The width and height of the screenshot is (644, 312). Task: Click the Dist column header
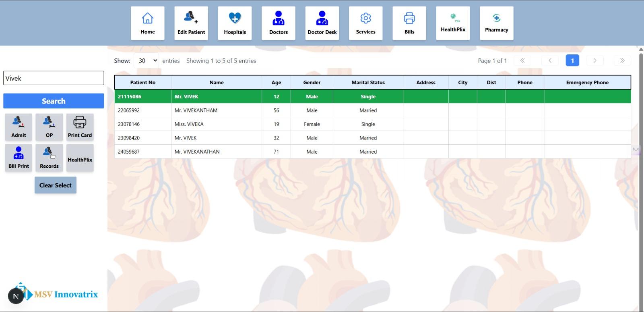pyautogui.click(x=491, y=82)
